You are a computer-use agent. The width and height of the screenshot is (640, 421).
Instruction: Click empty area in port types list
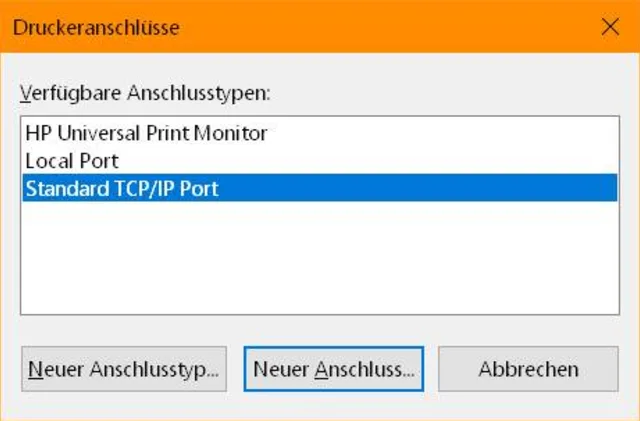[x=320, y=260]
